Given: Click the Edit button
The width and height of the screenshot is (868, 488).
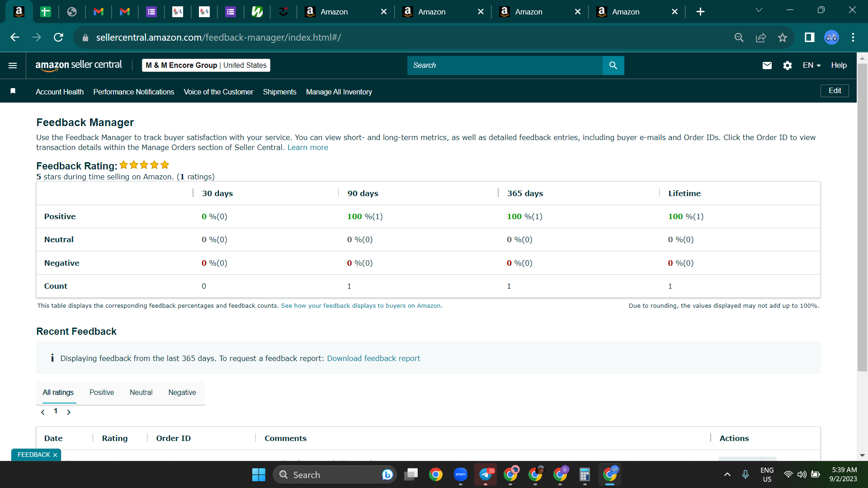Looking at the screenshot, I should pyautogui.click(x=835, y=91).
